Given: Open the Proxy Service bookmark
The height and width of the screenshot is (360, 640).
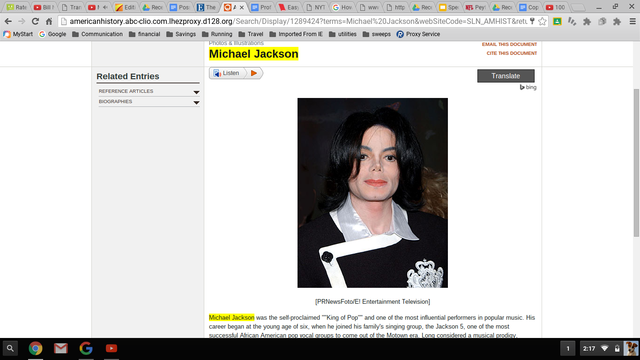Looking at the screenshot, I should pos(418,34).
